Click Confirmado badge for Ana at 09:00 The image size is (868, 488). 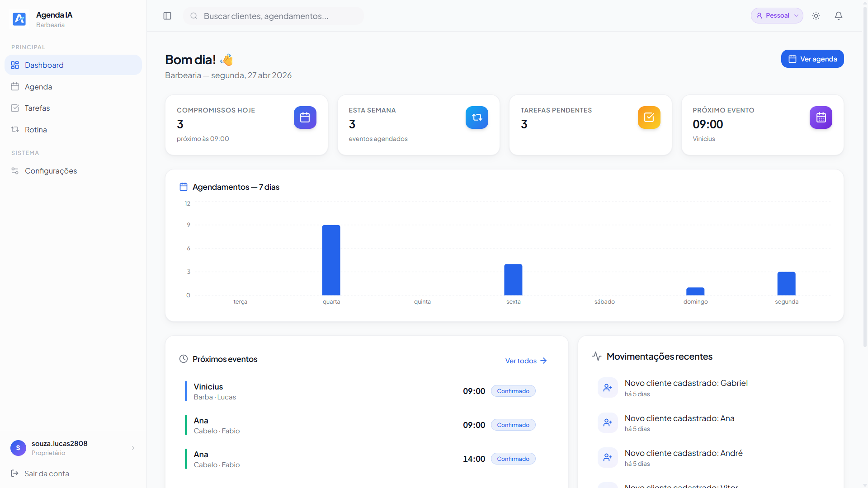click(x=513, y=425)
